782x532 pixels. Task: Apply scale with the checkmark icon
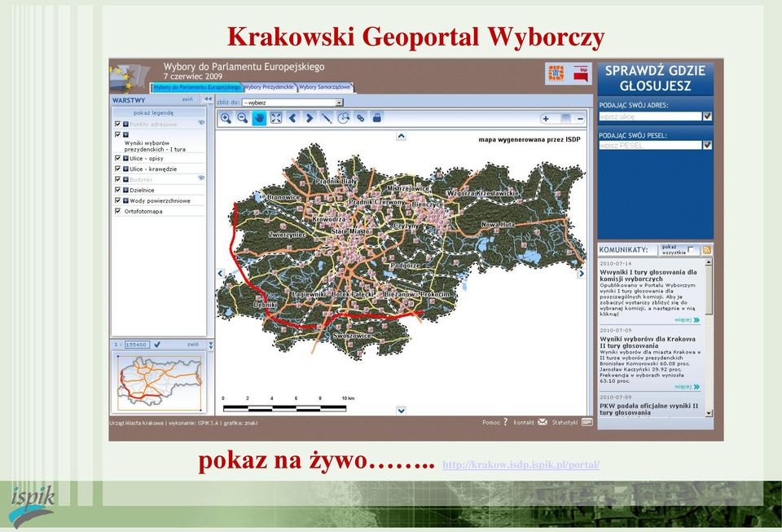tap(157, 345)
